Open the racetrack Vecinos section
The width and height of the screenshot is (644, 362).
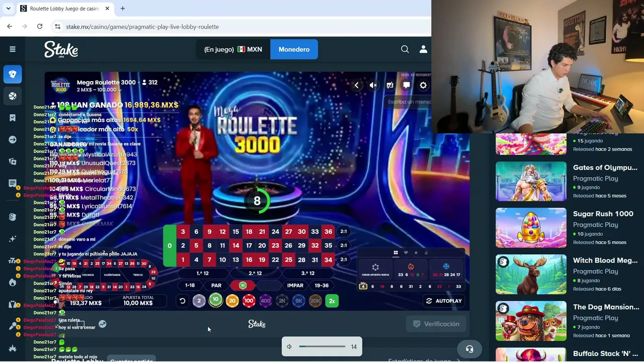(88, 275)
